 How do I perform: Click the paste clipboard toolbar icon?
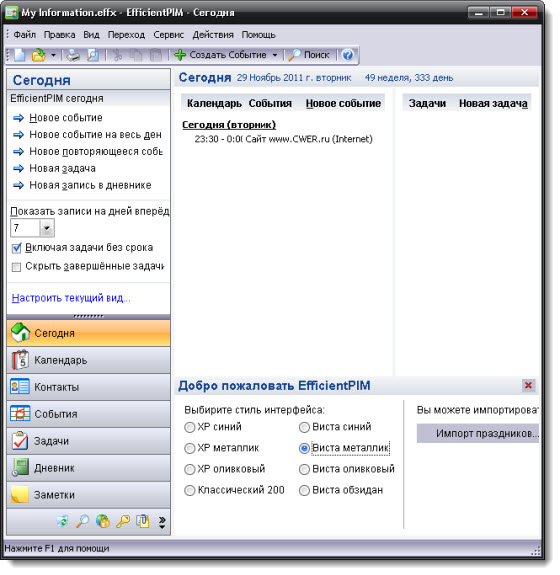click(156, 55)
